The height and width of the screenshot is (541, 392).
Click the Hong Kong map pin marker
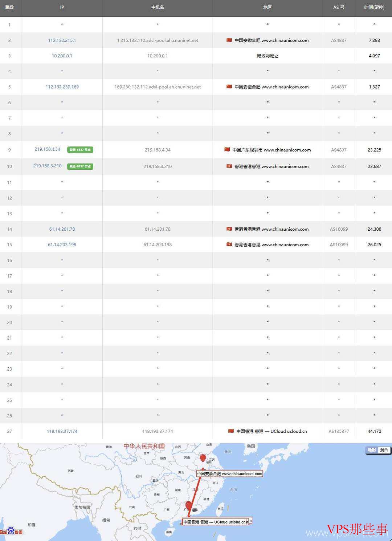(188, 506)
